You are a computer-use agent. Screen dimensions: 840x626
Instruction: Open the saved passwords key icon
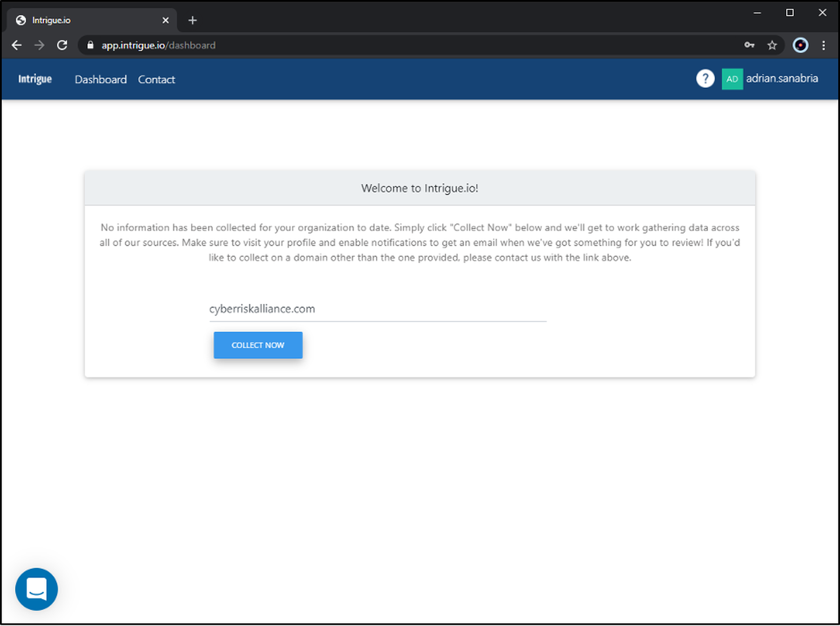(x=749, y=45)
